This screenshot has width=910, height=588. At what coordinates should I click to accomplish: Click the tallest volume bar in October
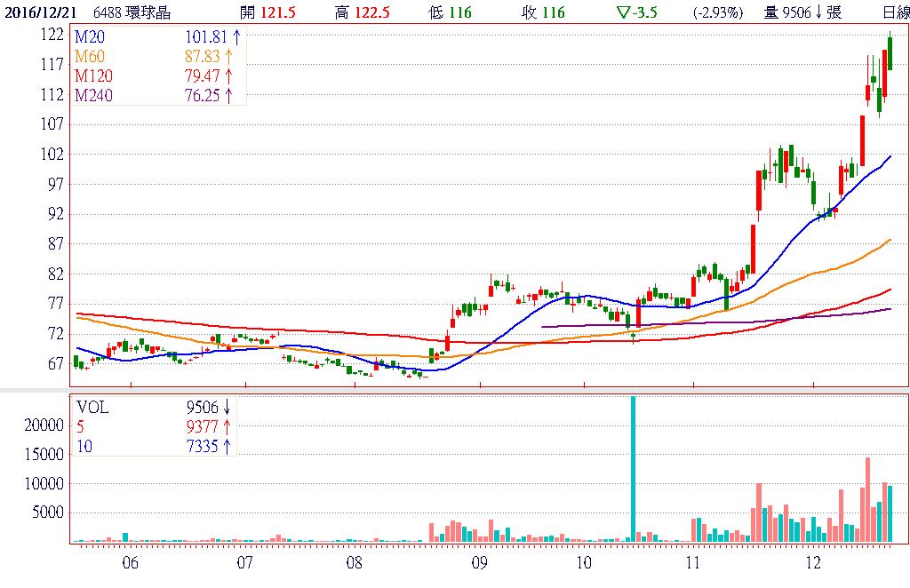[633, 468]
